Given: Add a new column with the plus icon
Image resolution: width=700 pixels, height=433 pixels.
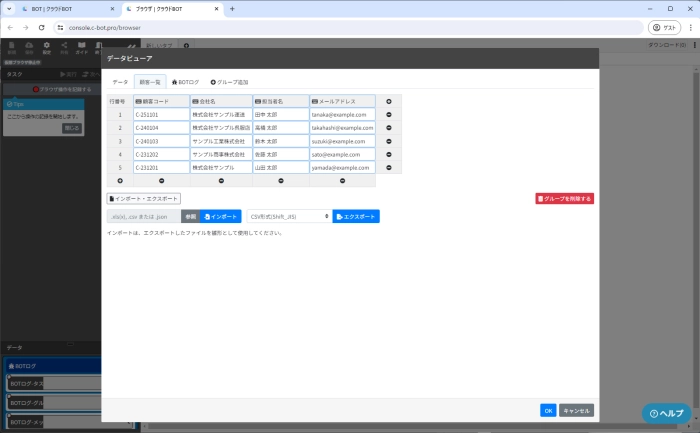Looking at the screenshot, I should pos(388,101).
